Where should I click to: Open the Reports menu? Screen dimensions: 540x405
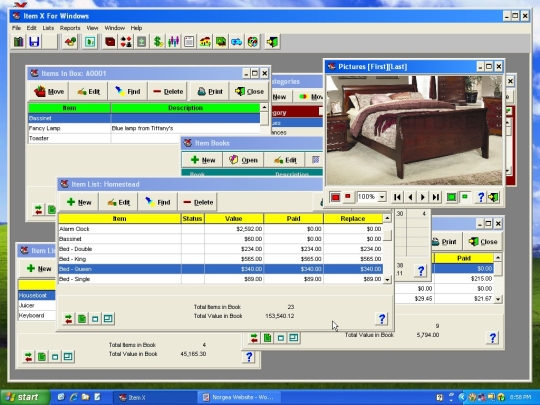pyautogui.click(x=70, y=28)
